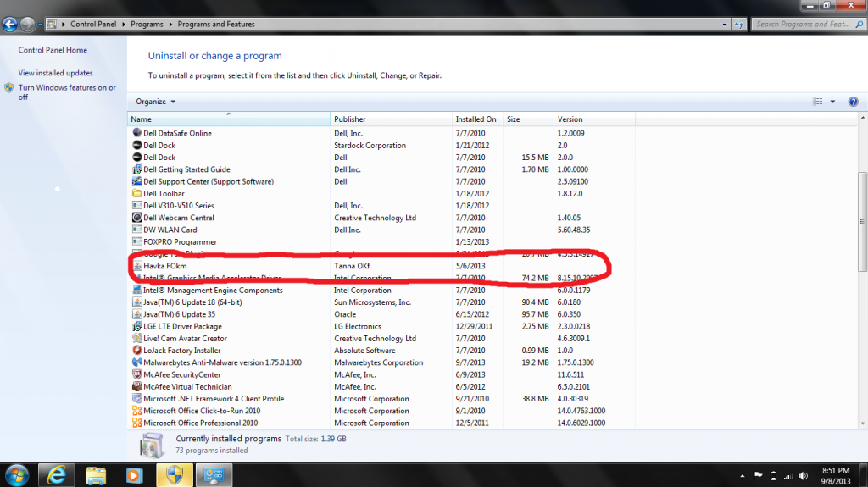Click Control Panel in the breadcrumb
The height and width of the screenshot is (487, 868).
point(93,25)
